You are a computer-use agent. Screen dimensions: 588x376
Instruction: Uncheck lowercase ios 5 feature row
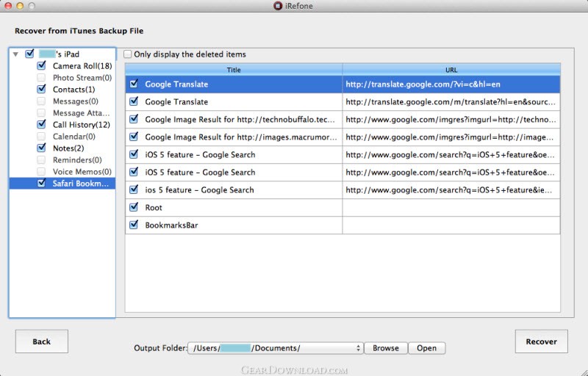point(134,189)
